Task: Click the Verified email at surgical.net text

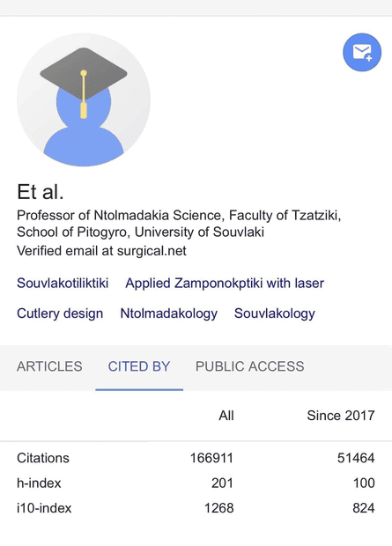Action: point(101,251)
